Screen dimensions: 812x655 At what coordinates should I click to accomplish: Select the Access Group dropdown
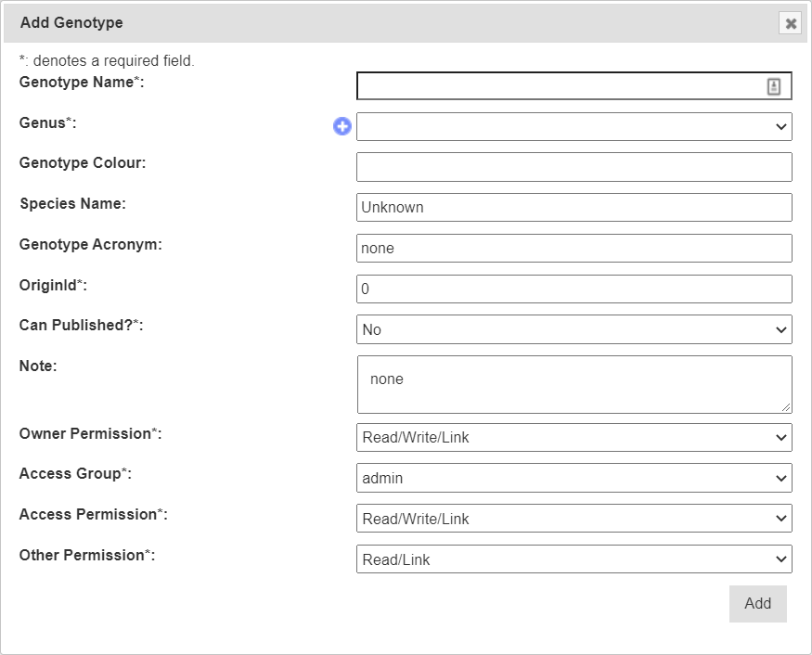[x=574, y=478]
